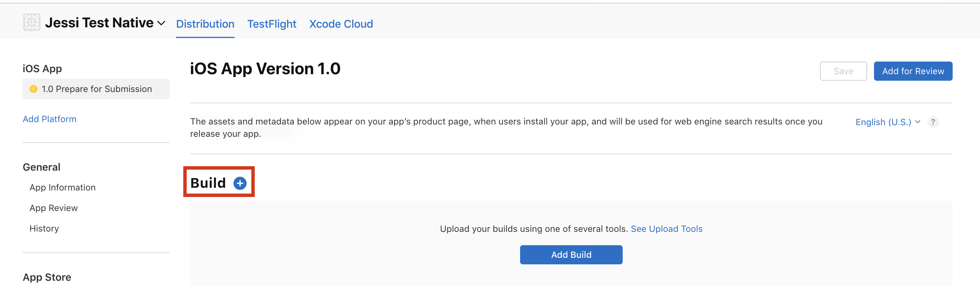
Task: Click the Add Platform link
Action: [50, 119]
